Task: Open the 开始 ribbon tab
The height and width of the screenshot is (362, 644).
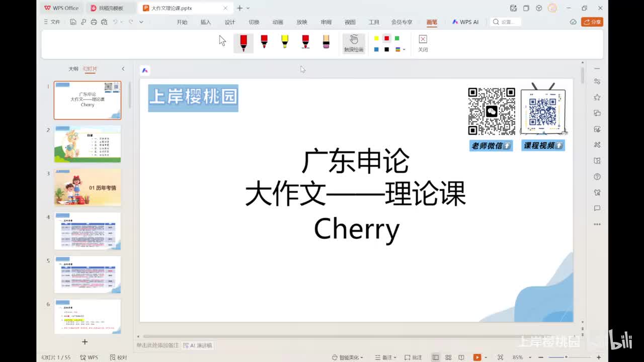Action: [182, 22]
